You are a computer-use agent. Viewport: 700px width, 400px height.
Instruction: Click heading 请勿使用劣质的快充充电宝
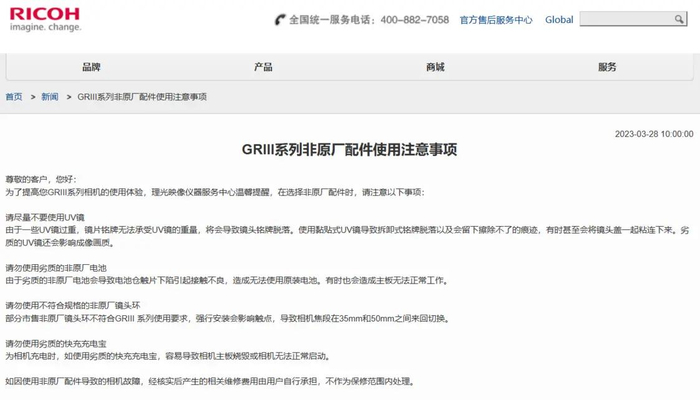pos(56,344)
